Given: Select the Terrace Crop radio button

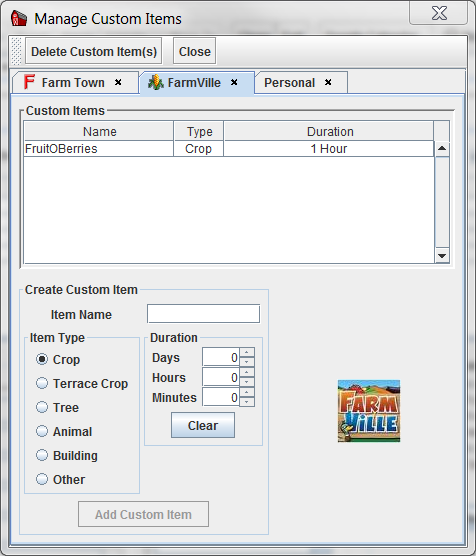Looking at the screenshot, I should (42, 383).
